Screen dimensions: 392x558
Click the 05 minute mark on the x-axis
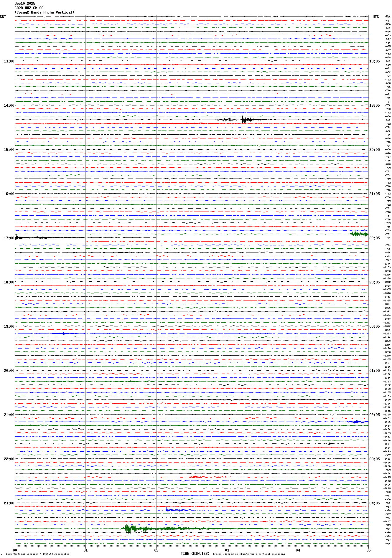tap(368, 550)
